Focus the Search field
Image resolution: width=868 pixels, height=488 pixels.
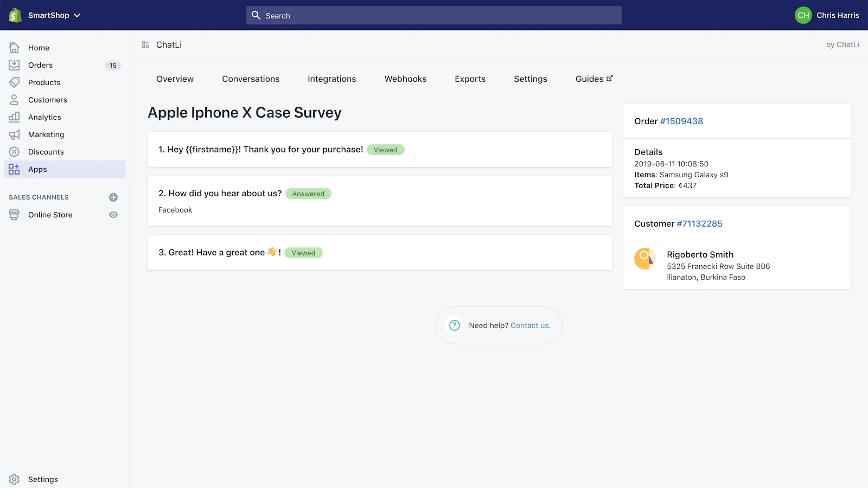434,15
